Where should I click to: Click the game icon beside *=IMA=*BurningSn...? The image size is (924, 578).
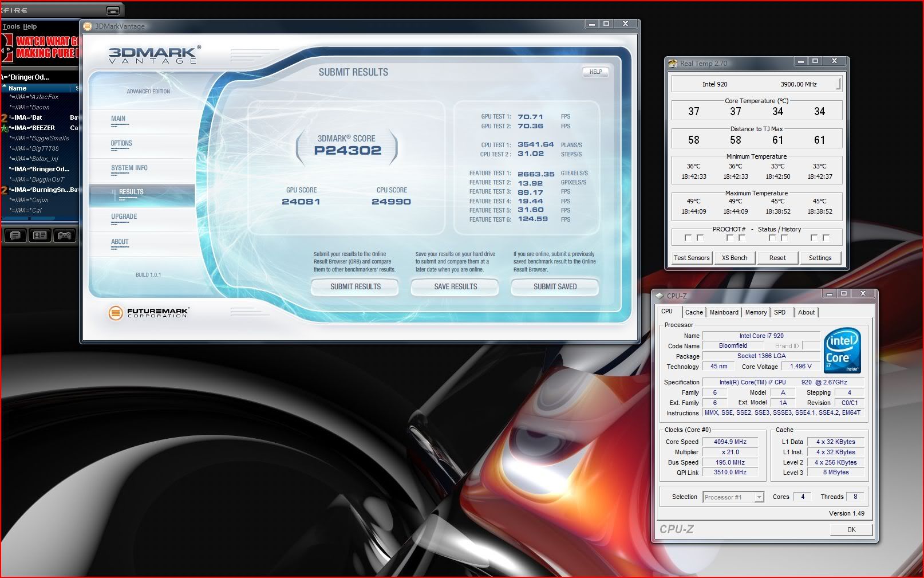[5, 190]
